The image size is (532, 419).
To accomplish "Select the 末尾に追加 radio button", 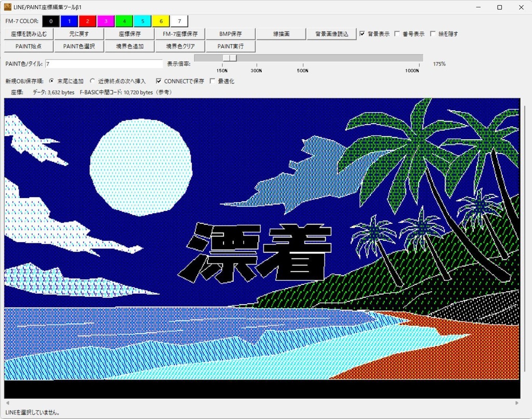I will (x=51, y=81).
